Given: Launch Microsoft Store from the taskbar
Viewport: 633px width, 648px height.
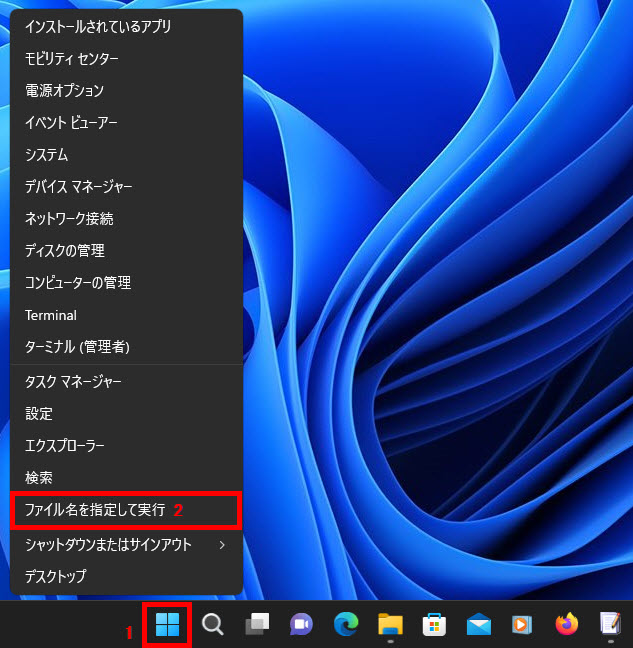Looking at the screenshot, I should click(434, 625).
